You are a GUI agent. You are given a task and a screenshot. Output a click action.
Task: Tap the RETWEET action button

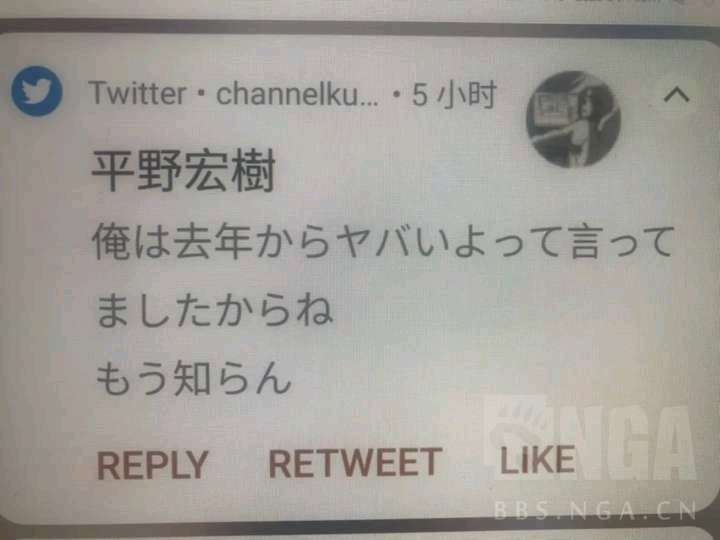[355, 463]
